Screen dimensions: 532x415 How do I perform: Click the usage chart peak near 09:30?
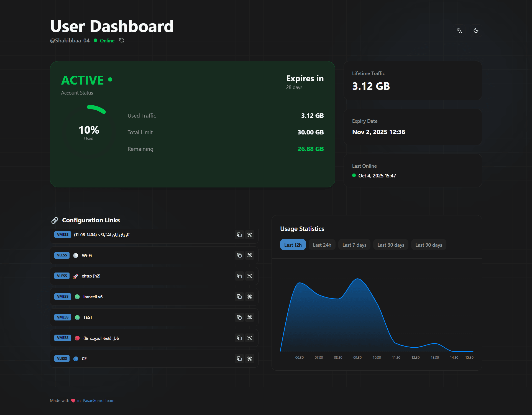pos(357,279)
